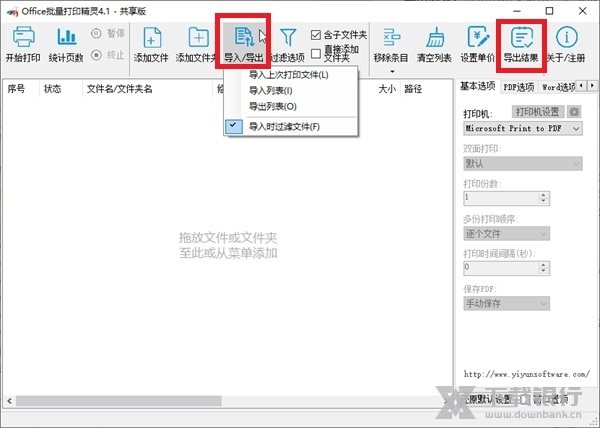Click into the 打印时间间隔(秒) input field

pos(501,268)
